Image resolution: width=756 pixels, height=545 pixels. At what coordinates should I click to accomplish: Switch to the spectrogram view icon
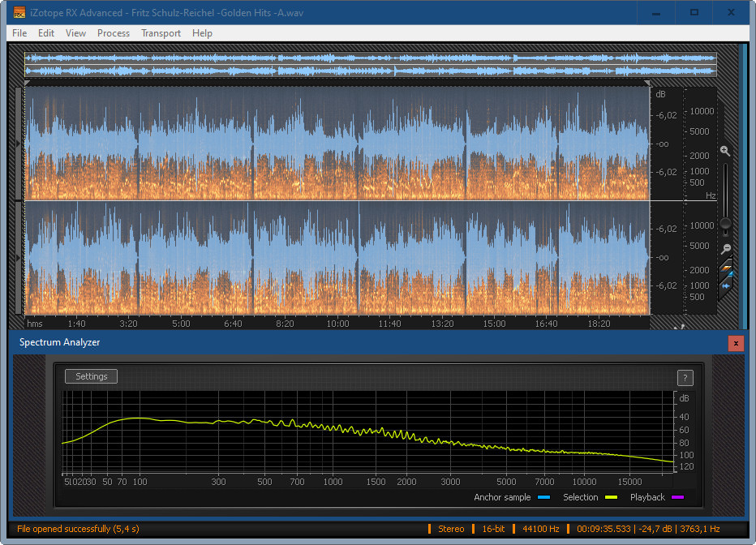pos(727,268)
